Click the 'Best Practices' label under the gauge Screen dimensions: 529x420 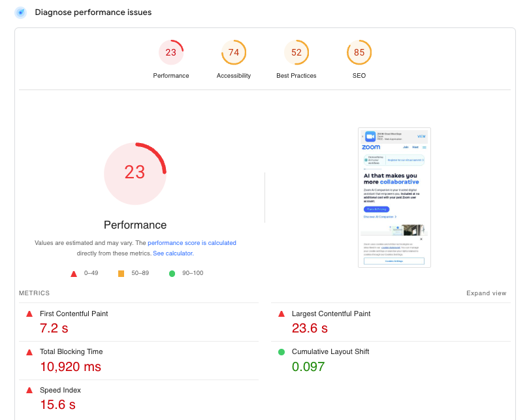click(297, 76)
